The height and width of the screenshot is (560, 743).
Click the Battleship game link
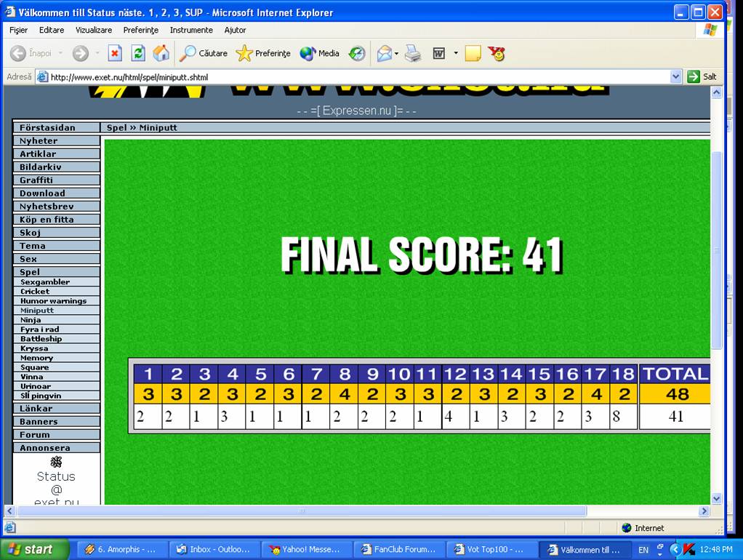tap(41, 339)
